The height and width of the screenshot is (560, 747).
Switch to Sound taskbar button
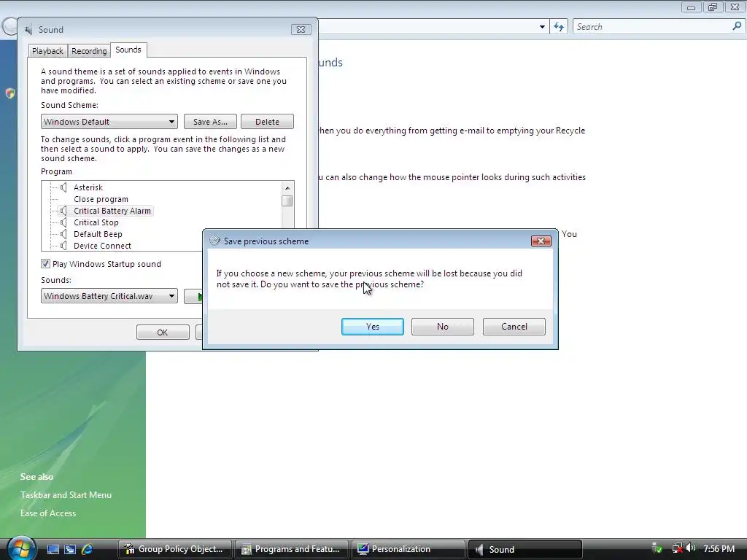pos(525,550)
